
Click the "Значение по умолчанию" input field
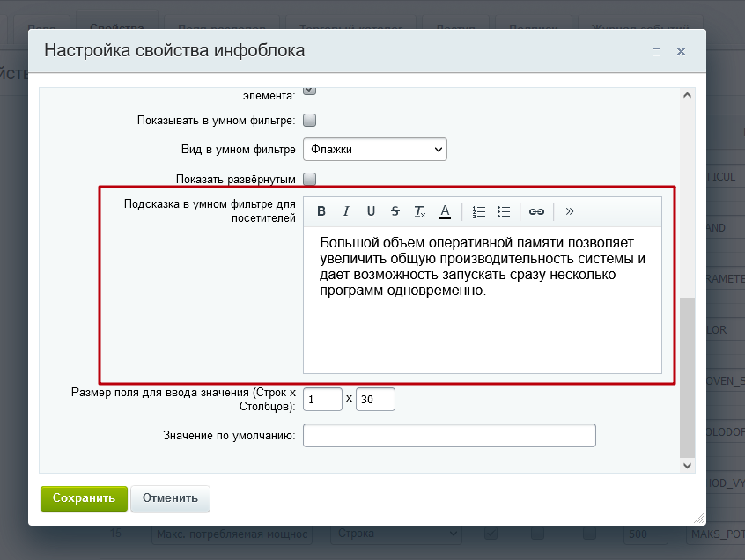pyautogui.click(x=449, y=436)
